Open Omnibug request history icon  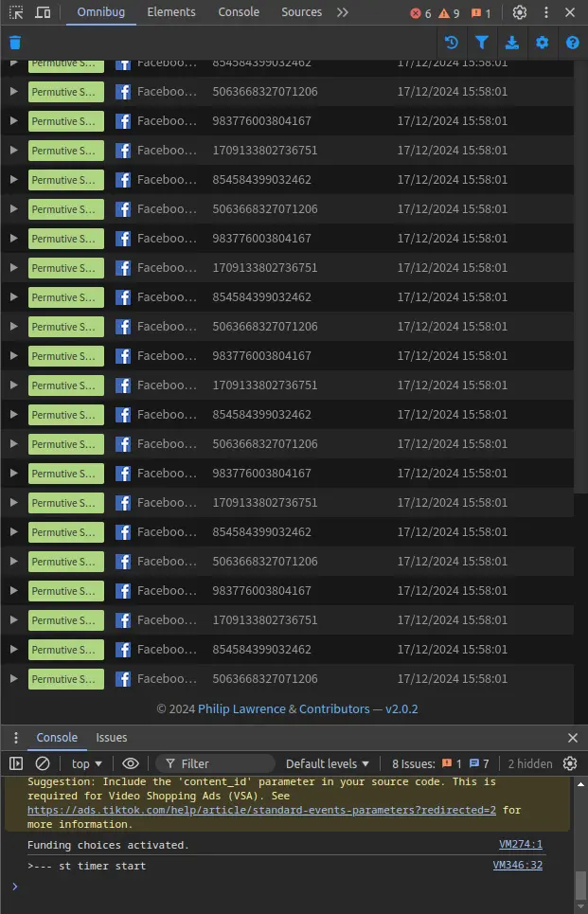(452, 43)
